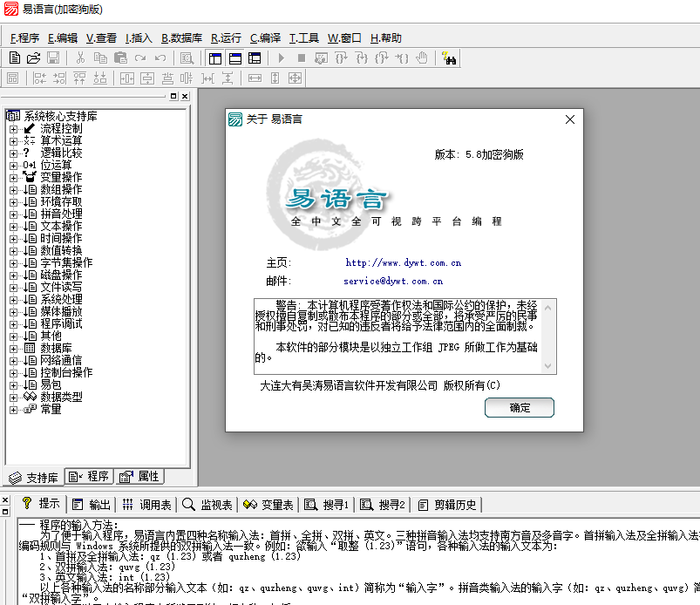The height and width of the screenshot is (605, 700).
Task: Open the T.工具 menu
Action: coord(304,38)
